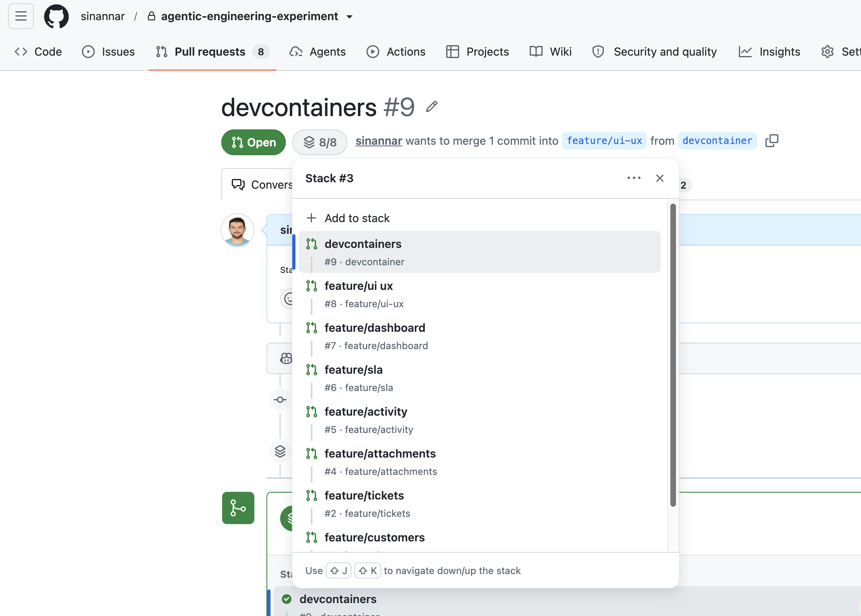861x616 pixels.
Task: Click the Copilot icon in the timeline
Action: point(286,358)
